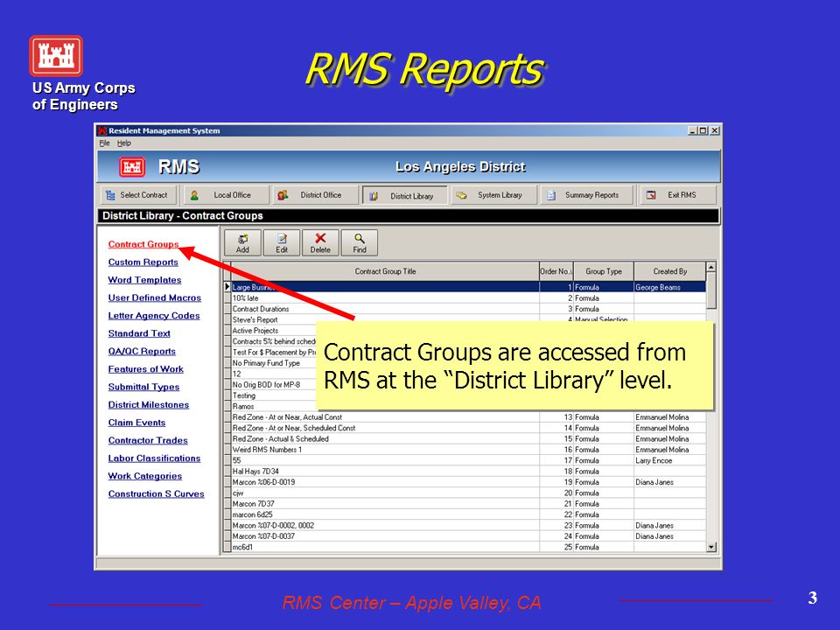
Task: Open the Summary Reports tab
Action: [586, 195]
